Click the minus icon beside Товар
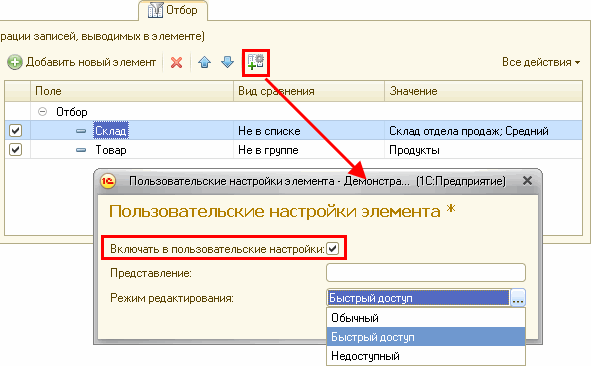The height and width of the screenshot is (366, 591). coord(81,150)
